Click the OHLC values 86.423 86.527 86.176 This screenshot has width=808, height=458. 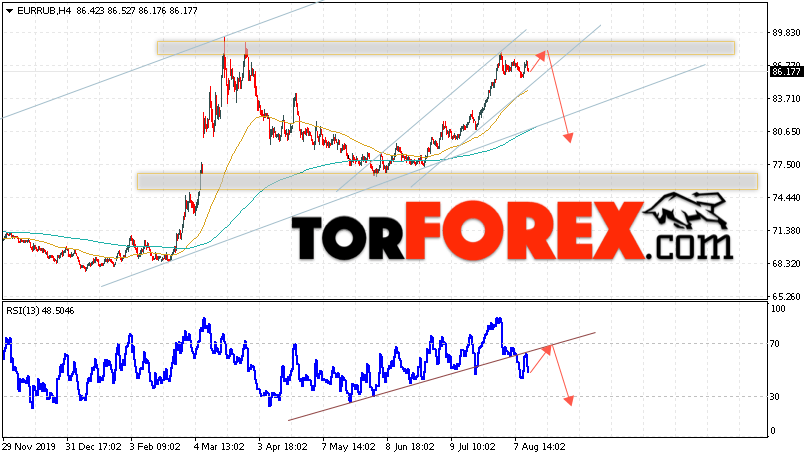121,11
